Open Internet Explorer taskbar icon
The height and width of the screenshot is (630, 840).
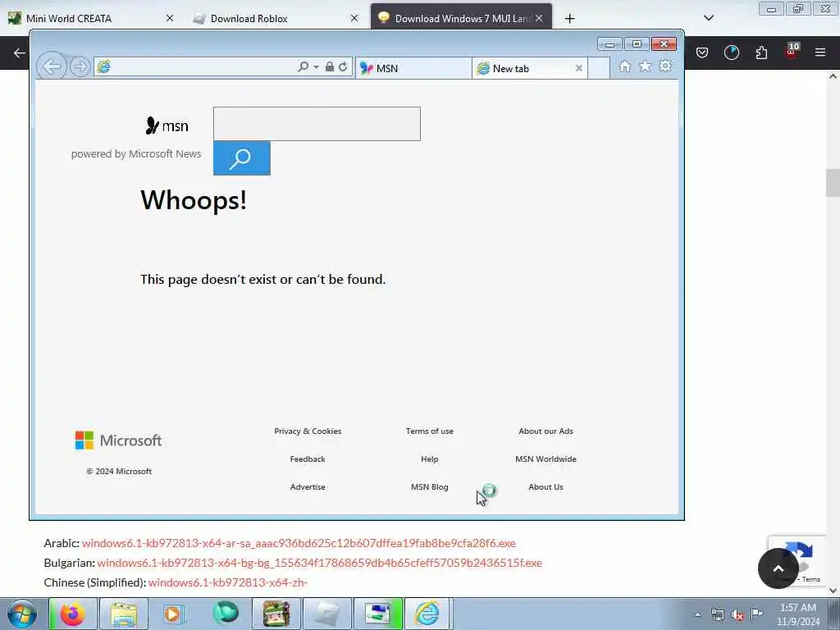[x=427, y=614]
